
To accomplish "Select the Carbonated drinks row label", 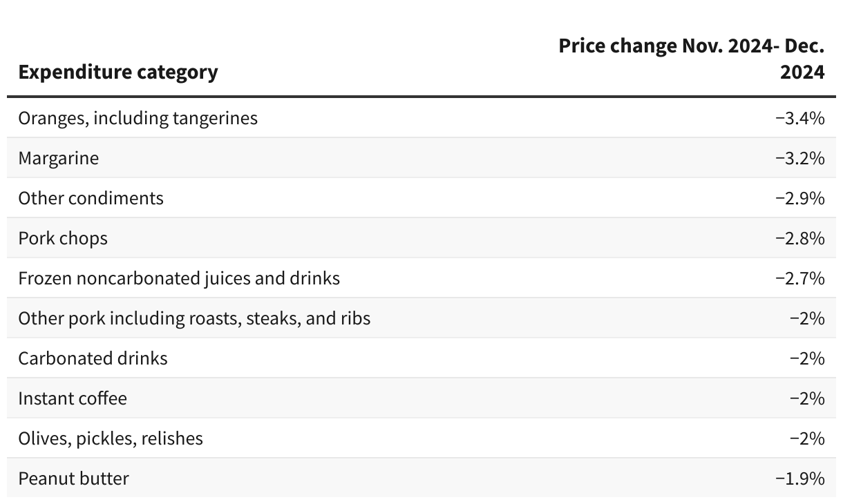I will [x=93, y=358].
